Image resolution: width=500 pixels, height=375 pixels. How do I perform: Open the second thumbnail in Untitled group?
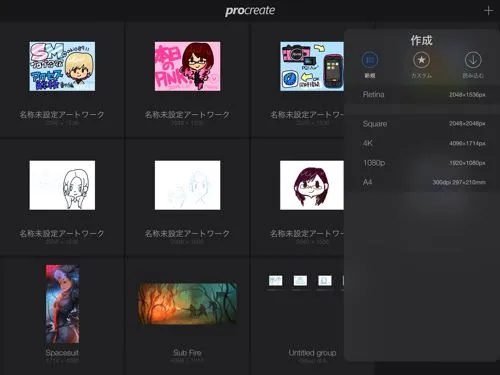(300, 281)
